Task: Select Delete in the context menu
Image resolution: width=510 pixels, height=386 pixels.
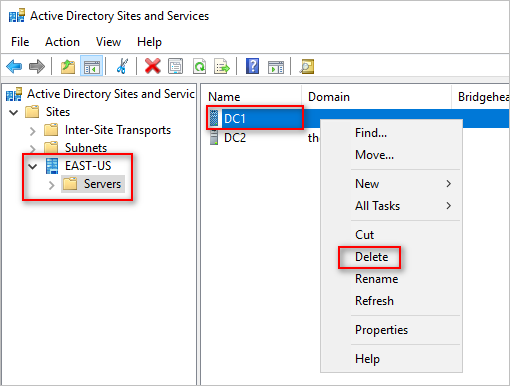Action: click(391, 257)
